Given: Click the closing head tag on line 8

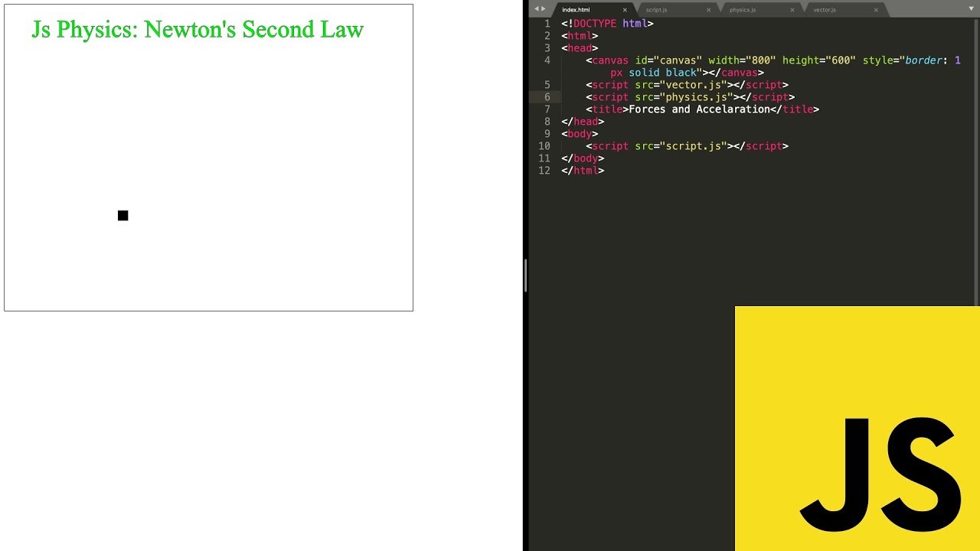Looking at the screenshot, I should 583,122.
